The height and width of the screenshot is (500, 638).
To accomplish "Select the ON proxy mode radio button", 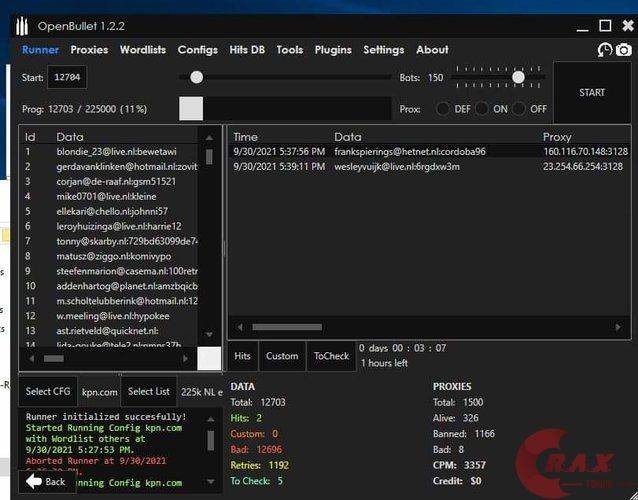I will (x=482, y=109).
